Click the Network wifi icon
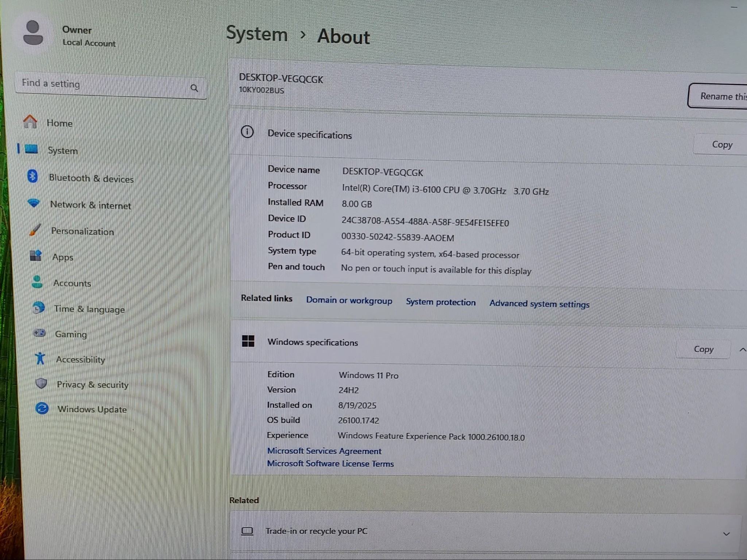747x560 pixels. [34, 203]
